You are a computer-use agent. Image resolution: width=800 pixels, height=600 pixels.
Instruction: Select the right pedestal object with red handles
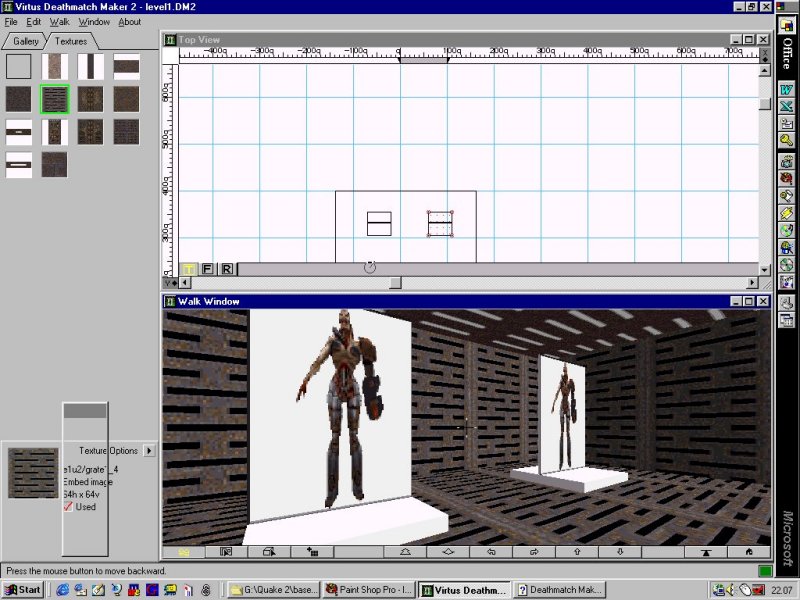pyautogui.click(x=440, y=224)
